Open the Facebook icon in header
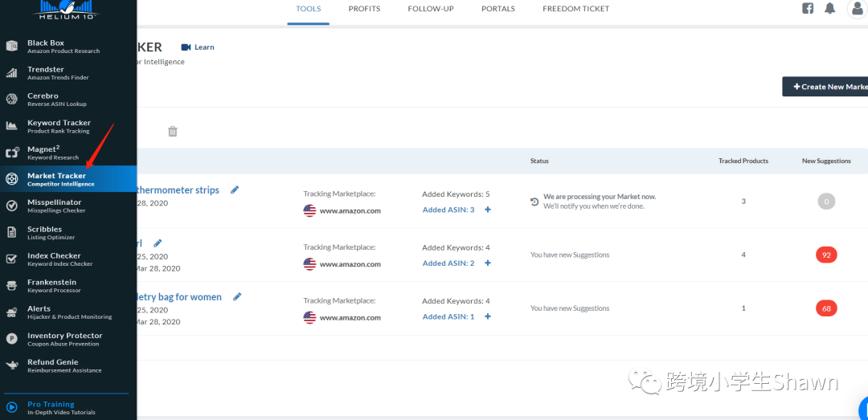 click(809, 9)
